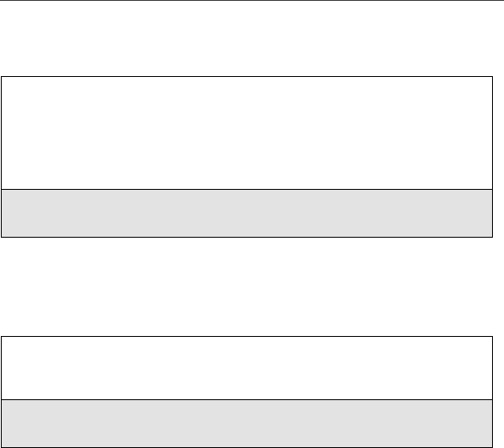Viewport: 504px width, 448px height.
Task: Click the divider line above the upper gray footer
Action: coord(247,190)
